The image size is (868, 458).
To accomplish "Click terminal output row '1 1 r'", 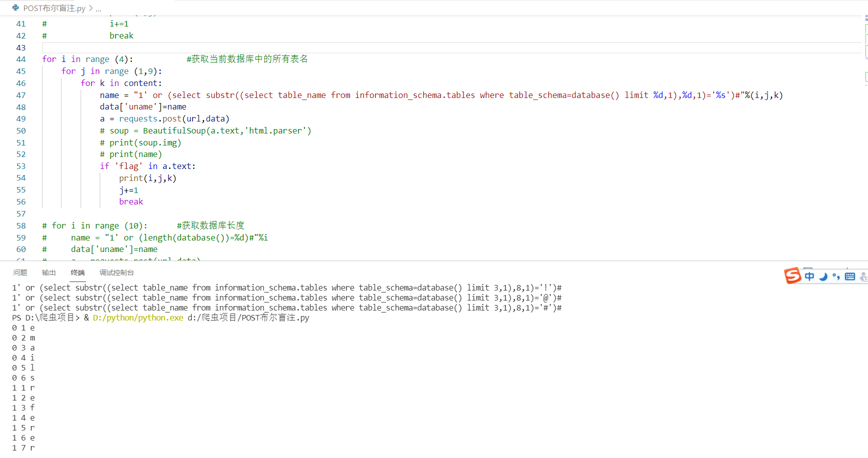I will coord(24,388).
